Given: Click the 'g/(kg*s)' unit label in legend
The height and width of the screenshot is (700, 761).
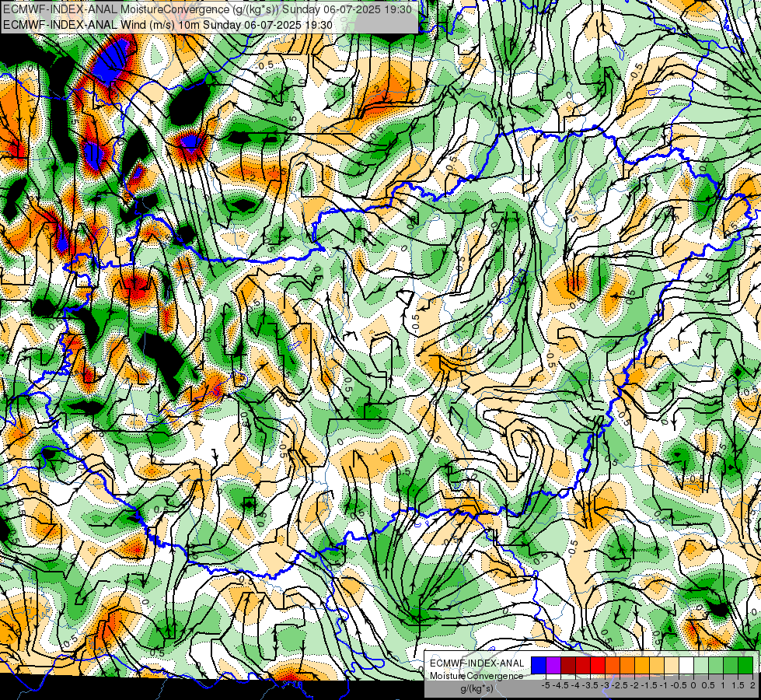Looking at the screenshot, I should 476,689.
